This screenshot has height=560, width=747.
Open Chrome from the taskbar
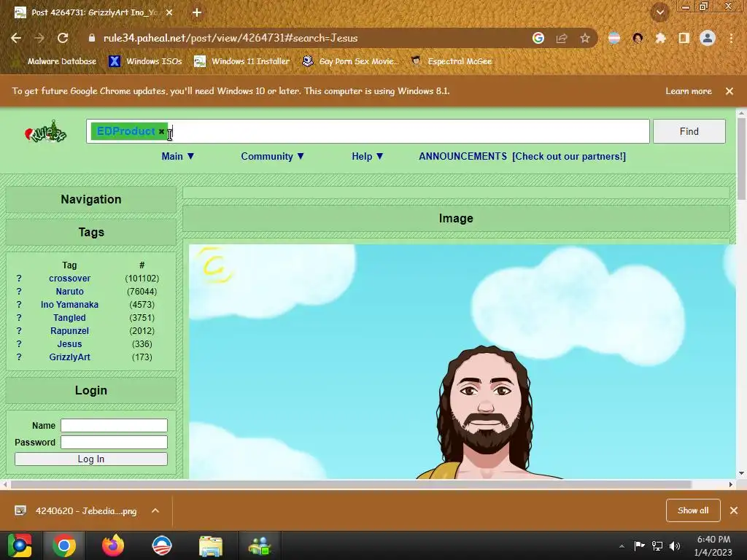[x=64, y=545]
